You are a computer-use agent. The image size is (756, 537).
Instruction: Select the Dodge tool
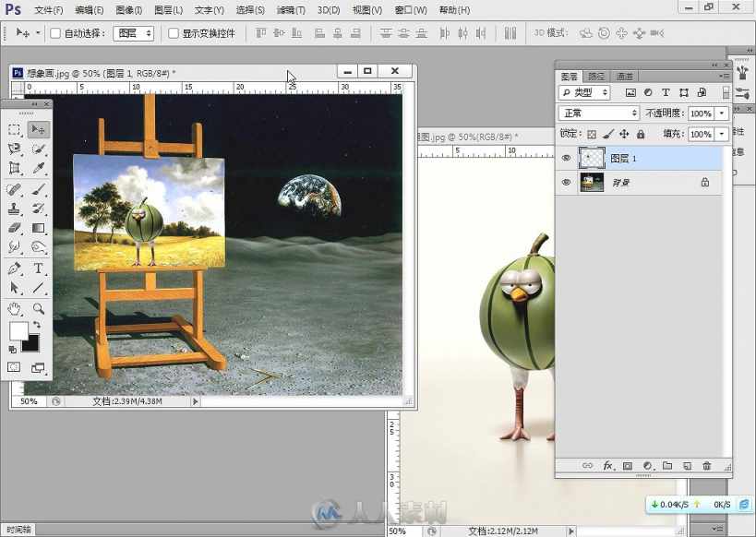tap(38, 246)
